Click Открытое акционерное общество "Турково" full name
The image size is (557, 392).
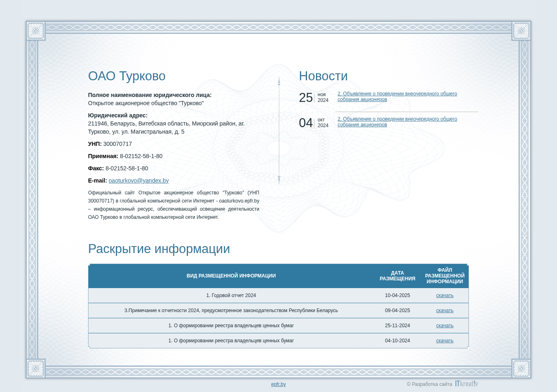pyautogui.click(x=146, y=103)
